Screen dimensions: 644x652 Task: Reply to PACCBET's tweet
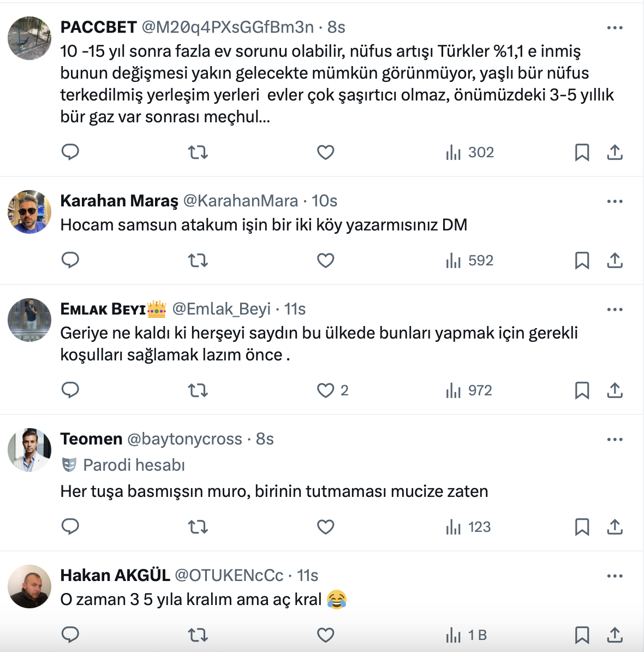(70, 152)
